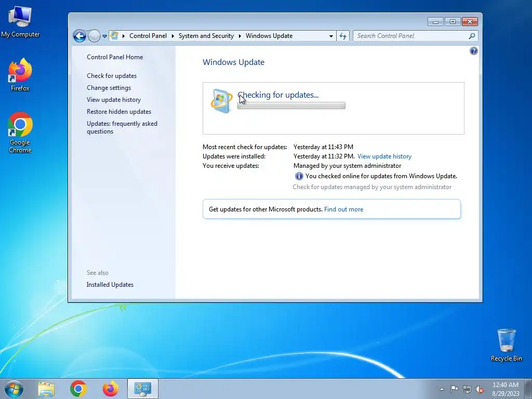The height and width of the screenshot is (399, 532).
Task: Click the search magnifier icon
Action: 472,36
